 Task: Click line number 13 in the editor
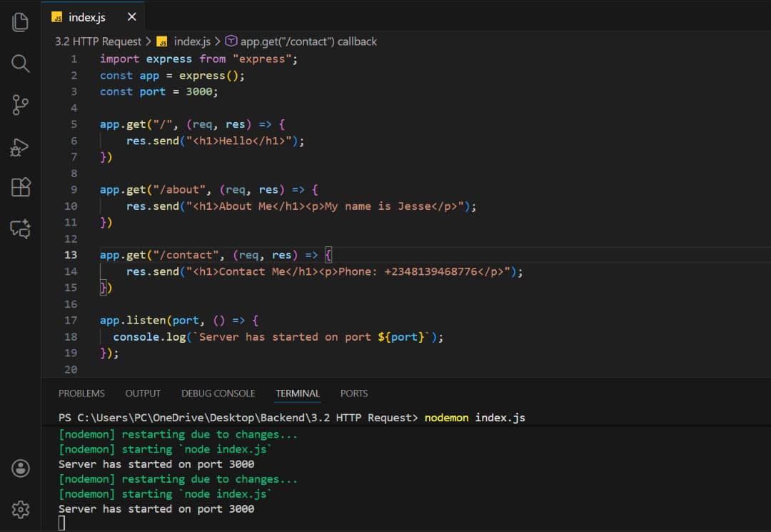tap(71, 255)
